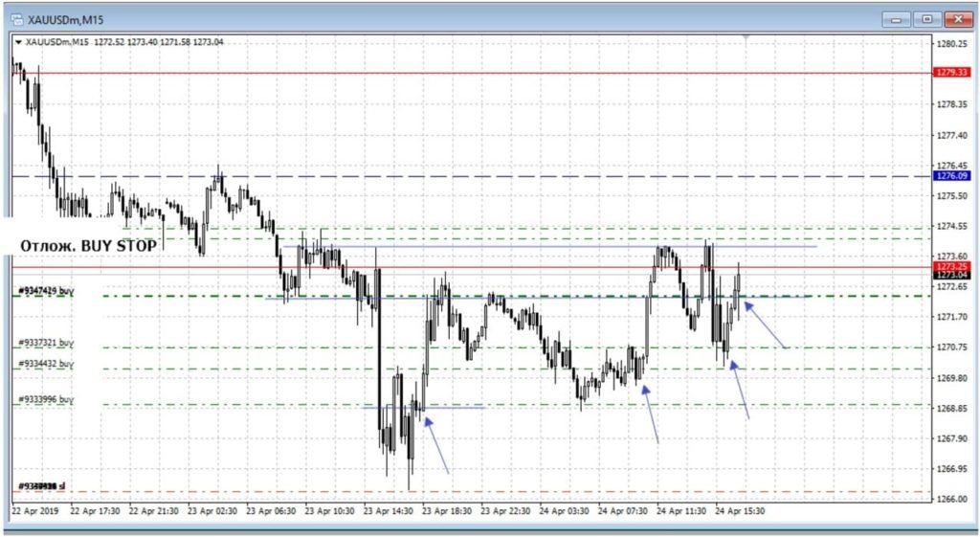
Task: Select order #9334432 buy label
Action: tap(45, 364)
